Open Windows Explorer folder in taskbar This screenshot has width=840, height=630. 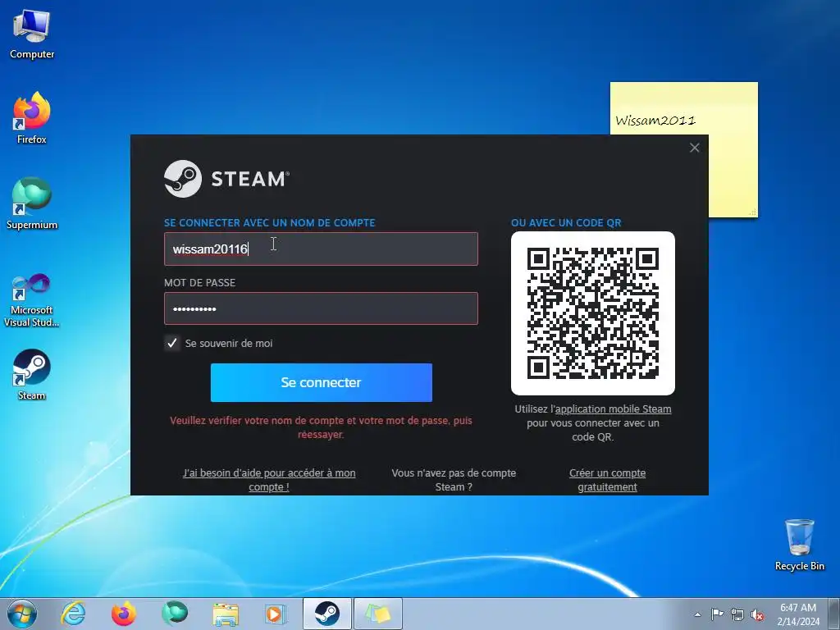coord(226,614)
